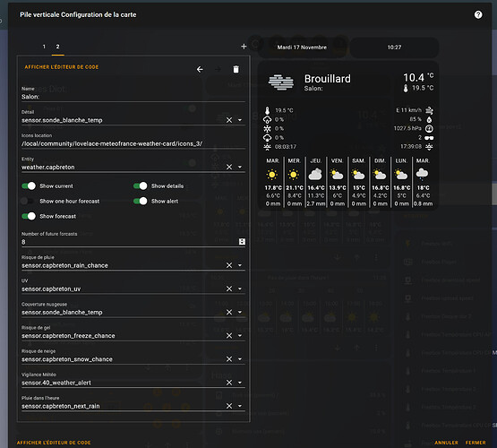Image resolution: width=497 pixels, height=448 pixels.
Task: Switch to card tab 1
Action: pyautogui.click(x=44, y=47)
